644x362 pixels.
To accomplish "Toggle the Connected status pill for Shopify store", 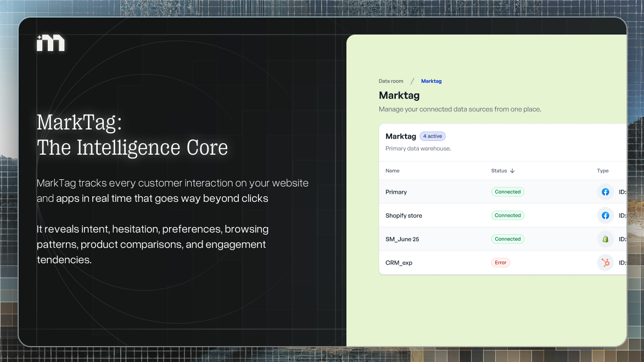I will coord(507,215).
